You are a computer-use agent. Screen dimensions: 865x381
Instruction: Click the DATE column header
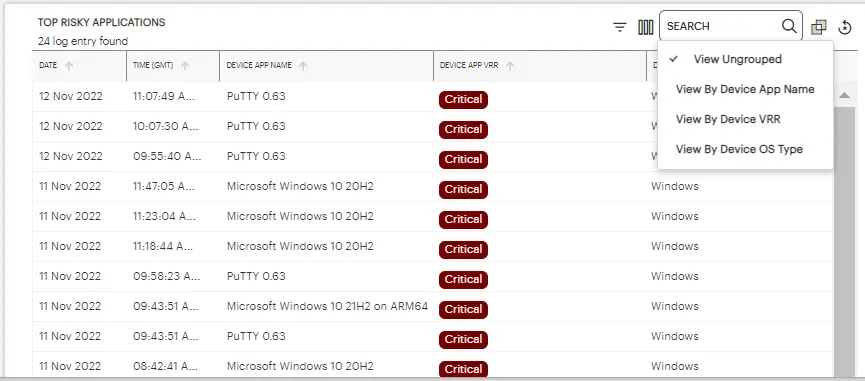(x=48, y=65)
